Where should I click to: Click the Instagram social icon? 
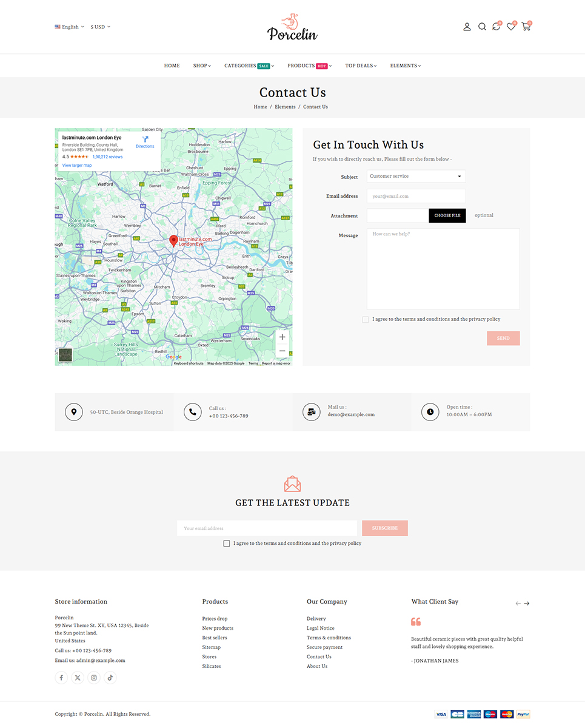tap(93, 678)
